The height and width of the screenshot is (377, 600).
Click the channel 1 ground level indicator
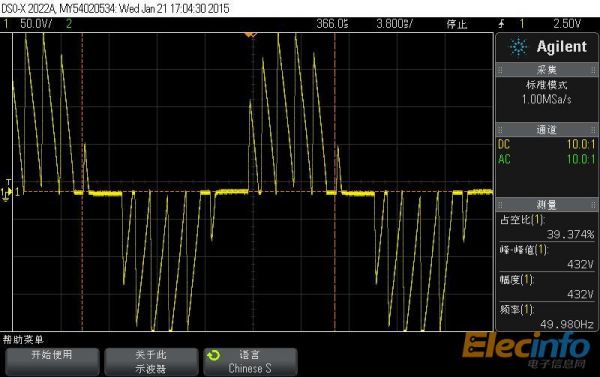point(5,194)
